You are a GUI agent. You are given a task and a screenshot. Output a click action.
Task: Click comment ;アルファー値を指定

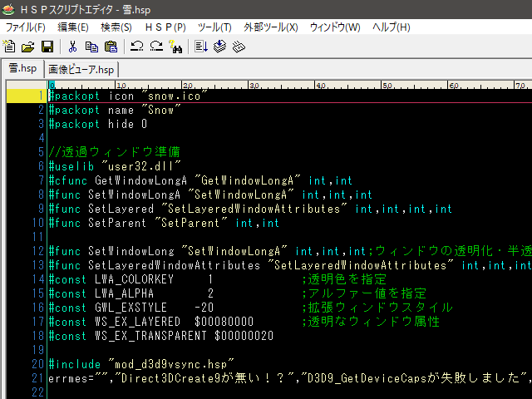[x=364, y=293]
